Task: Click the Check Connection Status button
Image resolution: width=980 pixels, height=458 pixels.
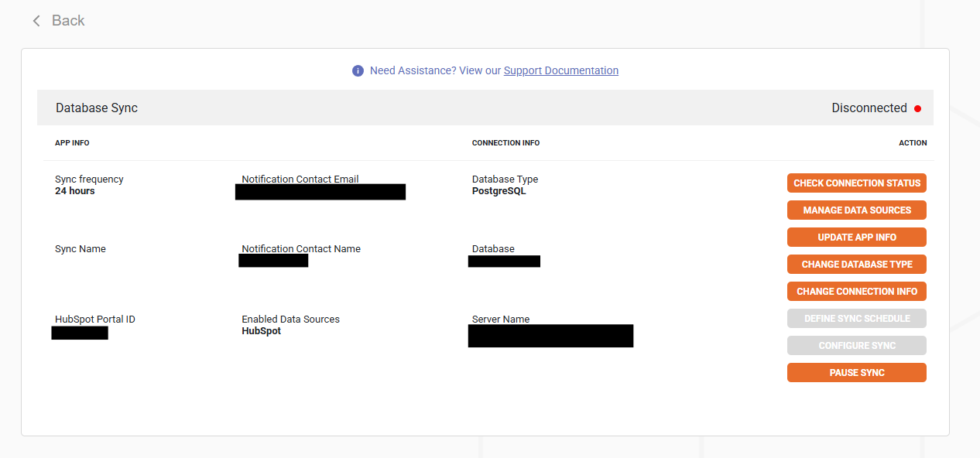Action: click(857, 183)
